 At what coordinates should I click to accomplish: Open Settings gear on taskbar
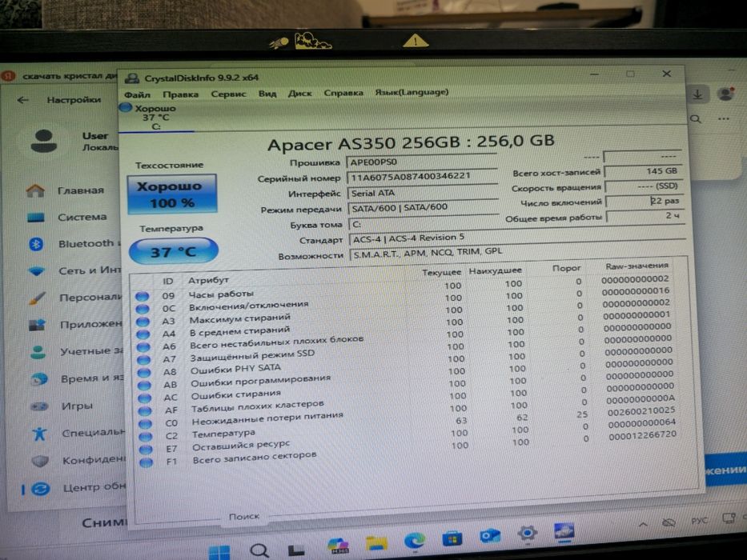coord(528,534)
